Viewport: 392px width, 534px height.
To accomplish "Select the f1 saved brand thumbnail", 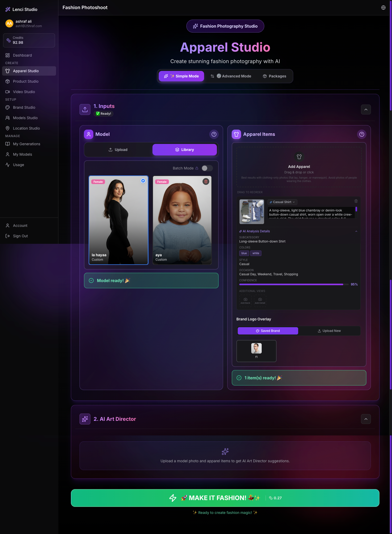I will [x=256, y=351].
